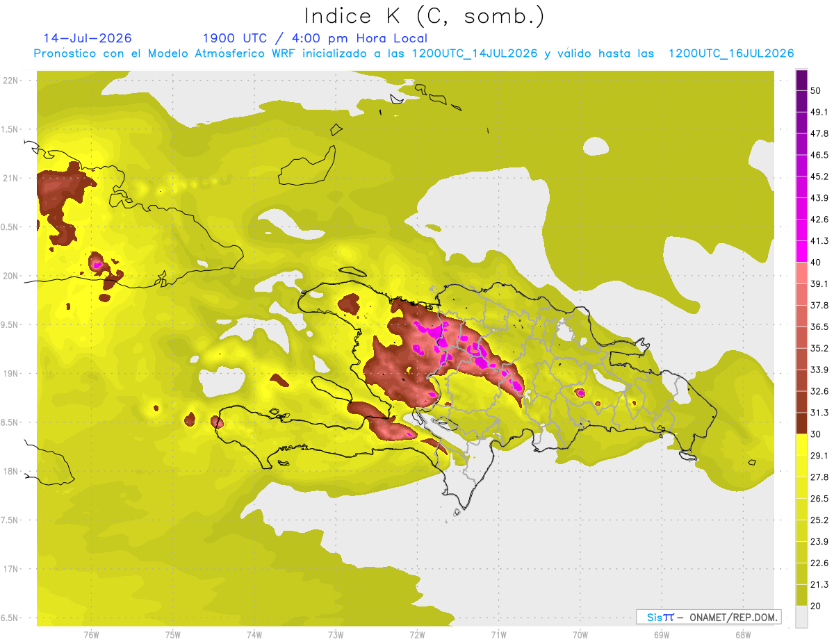Click the "22.6" color scale label

[x=819, y=563]
